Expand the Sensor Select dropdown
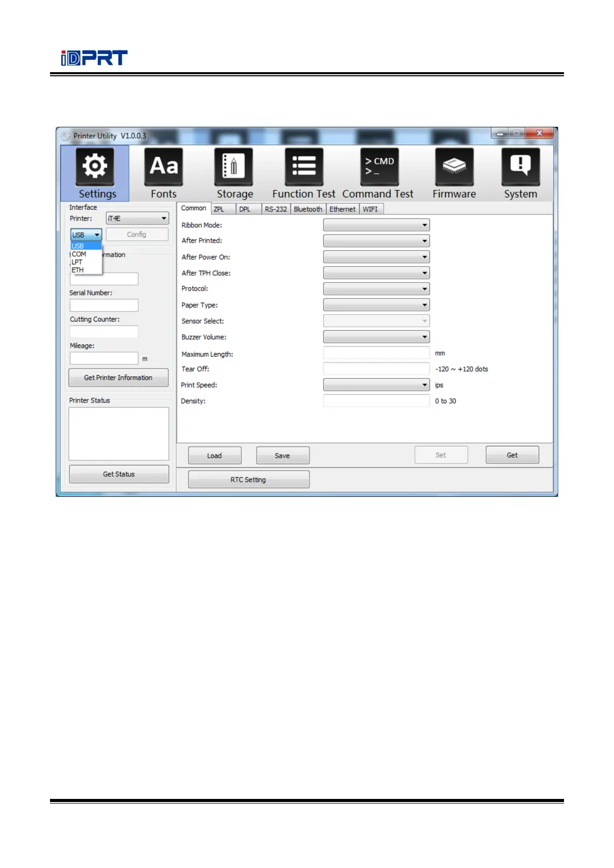 pos(376,321)
